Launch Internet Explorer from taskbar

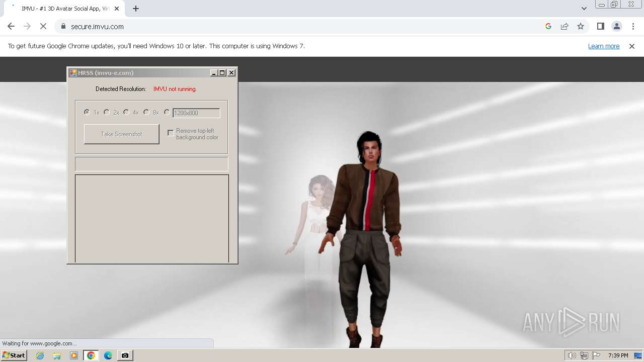click(40, 355)
